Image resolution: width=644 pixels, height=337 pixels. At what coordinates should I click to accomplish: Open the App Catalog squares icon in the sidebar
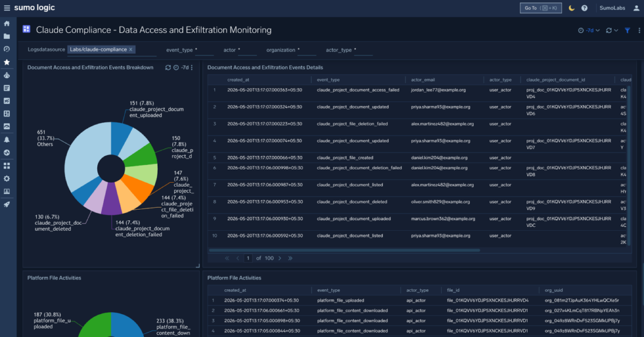click(6, 165)
